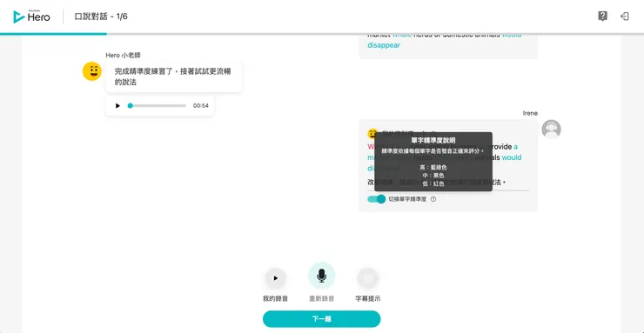Click Hero teacher smiley avatar
This screenshot has width=644, height=333.
[x=92, y=71]
